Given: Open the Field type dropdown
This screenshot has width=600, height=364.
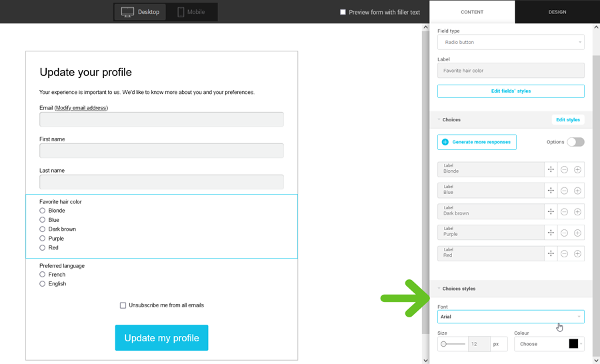Looking at the screenshot, I should coord(511,42).
